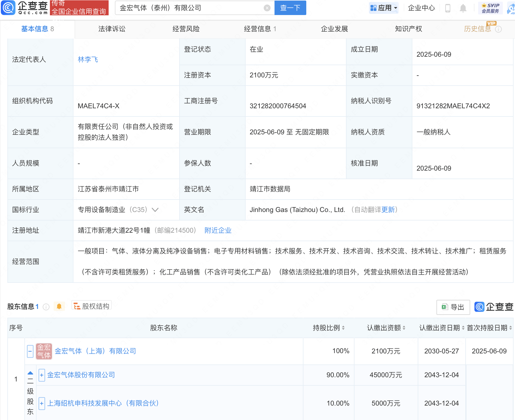The image size is (515, 420).
Task: Switch to the 知识产权 tab
Action: coord(408,29)
